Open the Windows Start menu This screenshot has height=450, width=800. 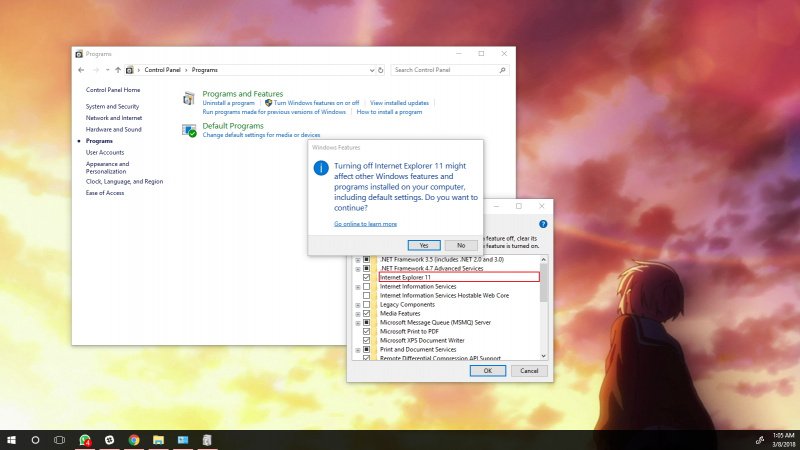click(11, 439)
